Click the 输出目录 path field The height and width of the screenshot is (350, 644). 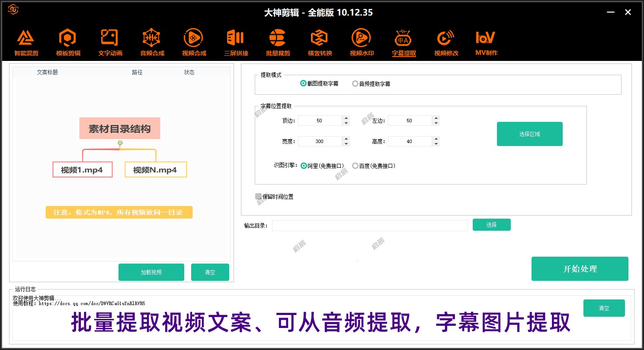[370, 226]
